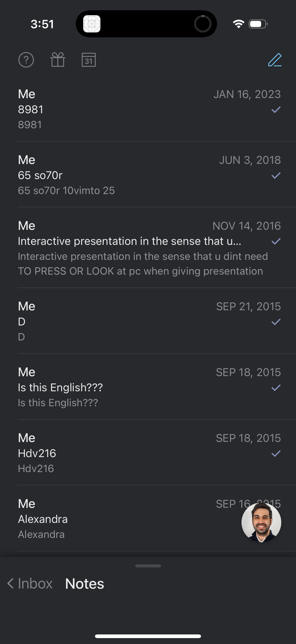Toggle checkmark on the 8981 note

276,110
